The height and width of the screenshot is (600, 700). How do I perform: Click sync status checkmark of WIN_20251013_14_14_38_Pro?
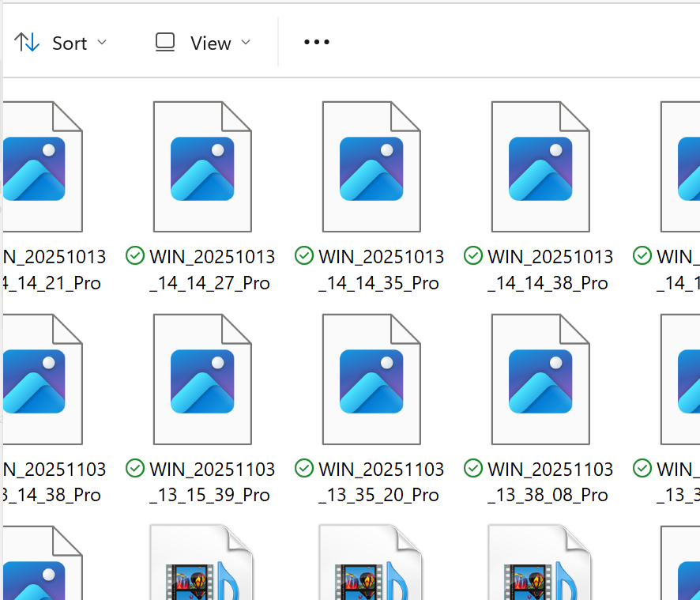click(x=473, y=255)
